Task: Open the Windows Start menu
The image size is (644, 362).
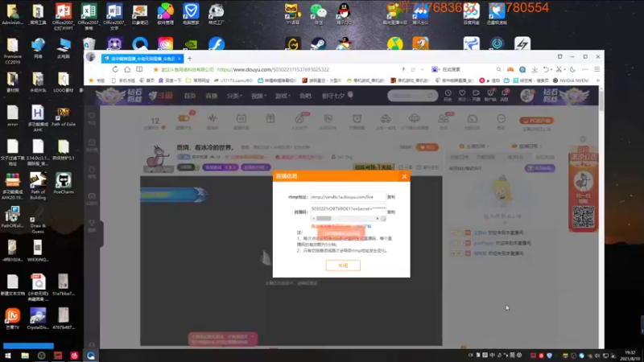Action: point(8,356)
